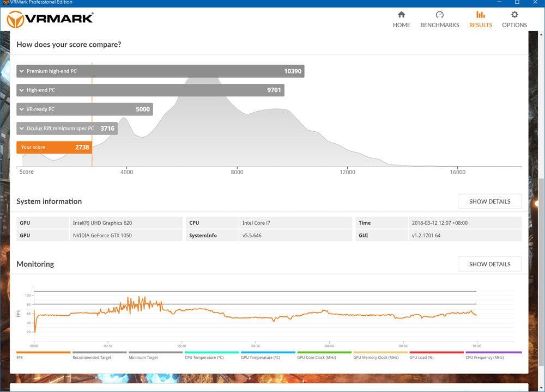The width and height of the screenshot is (545, 392).
Task: Toggle the GPU Memory Clock legend series
Action: coord(380,355)
